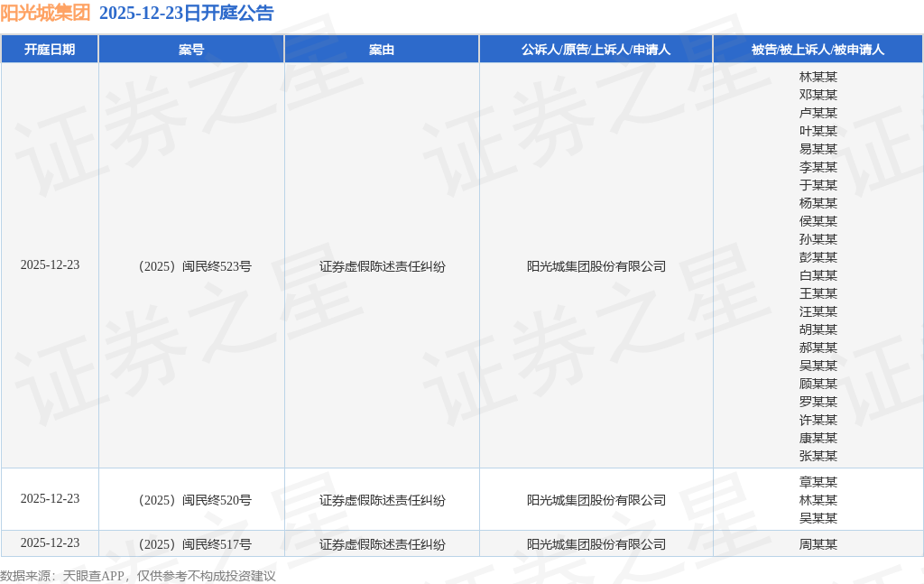Click 证券虚假陈述责任纠纷 in 523号 row
The height and width of the screenshot is (584, 924).
[x=383, y=266]
